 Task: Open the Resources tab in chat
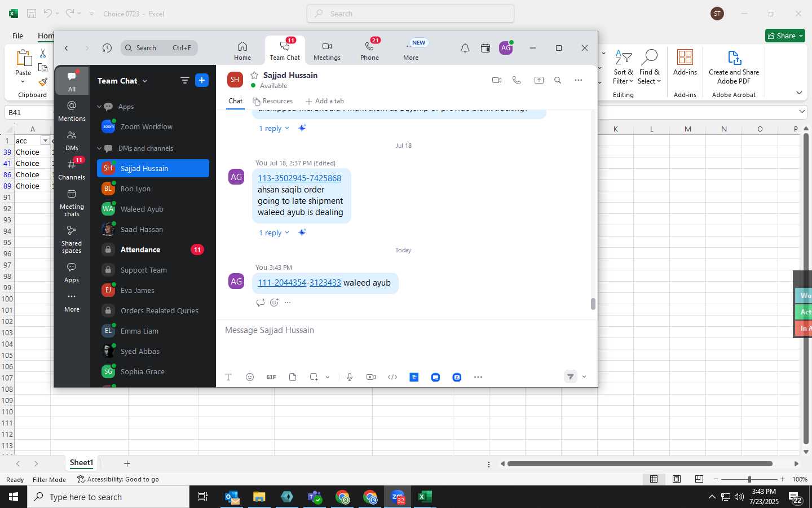click(x=273, y=101)
